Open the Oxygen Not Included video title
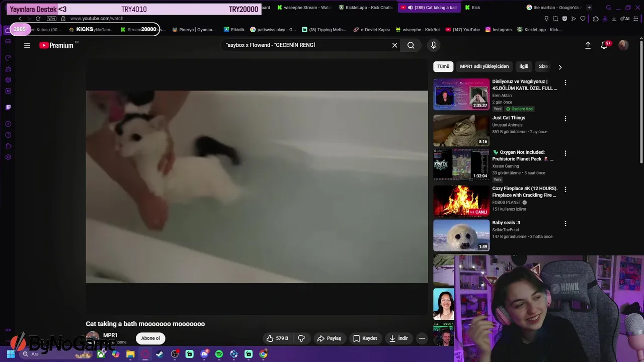Image resolution: width=644 pixels, height=362 pixels. point(523,156)
